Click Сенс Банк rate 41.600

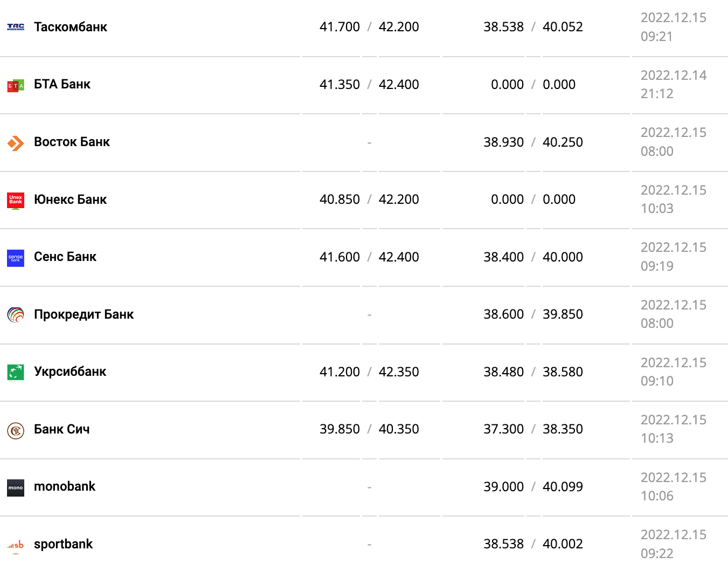click(x=339, y=257)
